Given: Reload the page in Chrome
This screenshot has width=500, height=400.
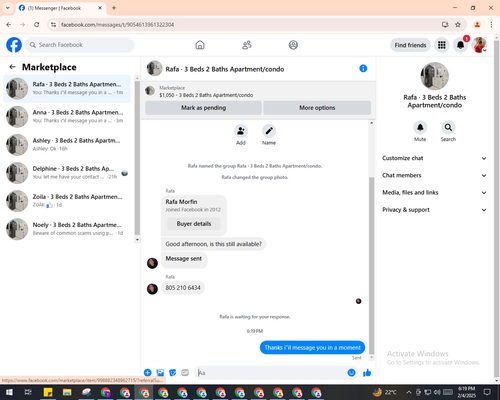Looking at the screenshot, I should tap(37, 25).
